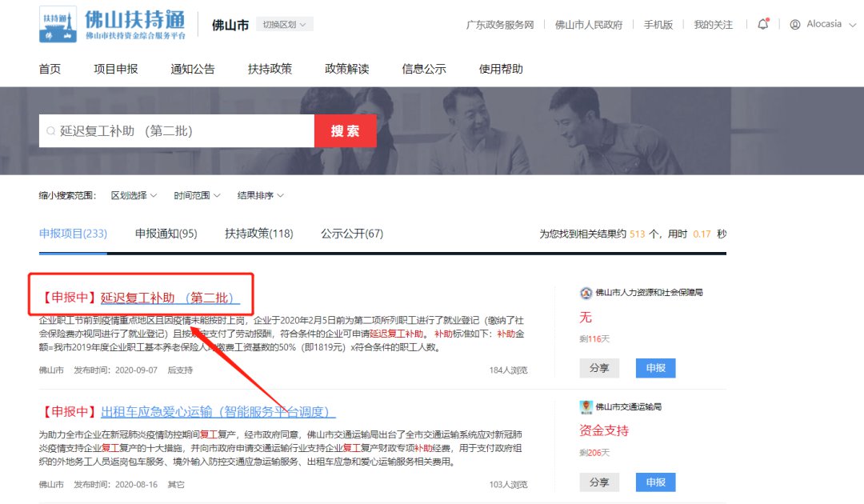Click the 剩116天 remaining days text
Image resolution: width=864 pixels, height=504 pixels.
(594, 338)
